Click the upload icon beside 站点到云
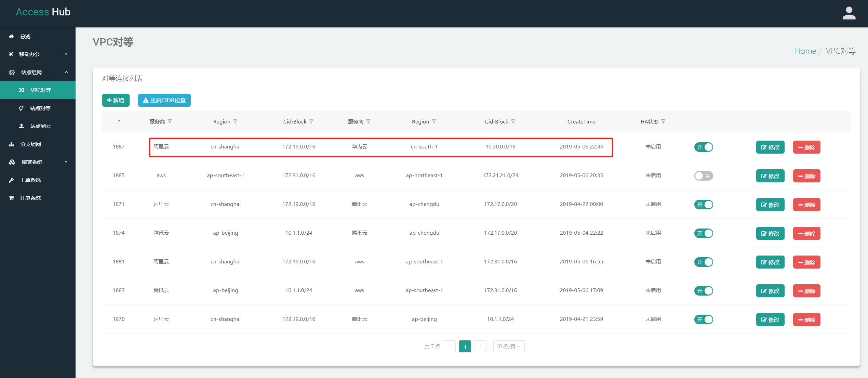 22,126
